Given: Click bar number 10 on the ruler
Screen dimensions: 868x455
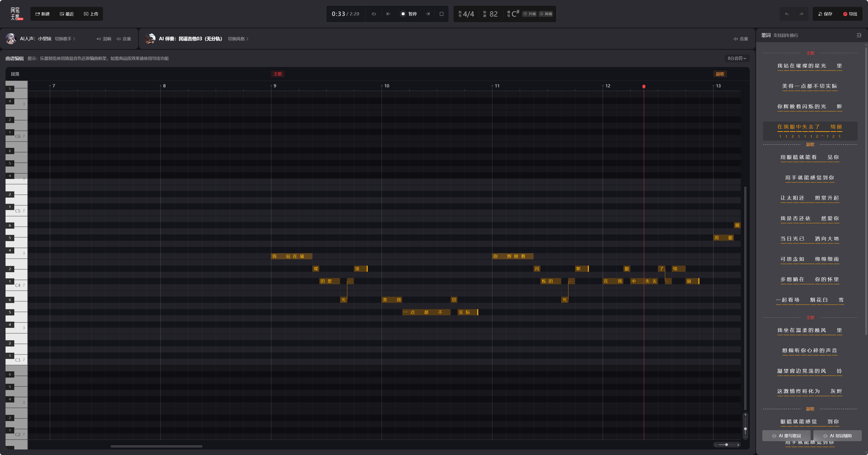Looking at the screenshot, I should (x=387, y=86).
